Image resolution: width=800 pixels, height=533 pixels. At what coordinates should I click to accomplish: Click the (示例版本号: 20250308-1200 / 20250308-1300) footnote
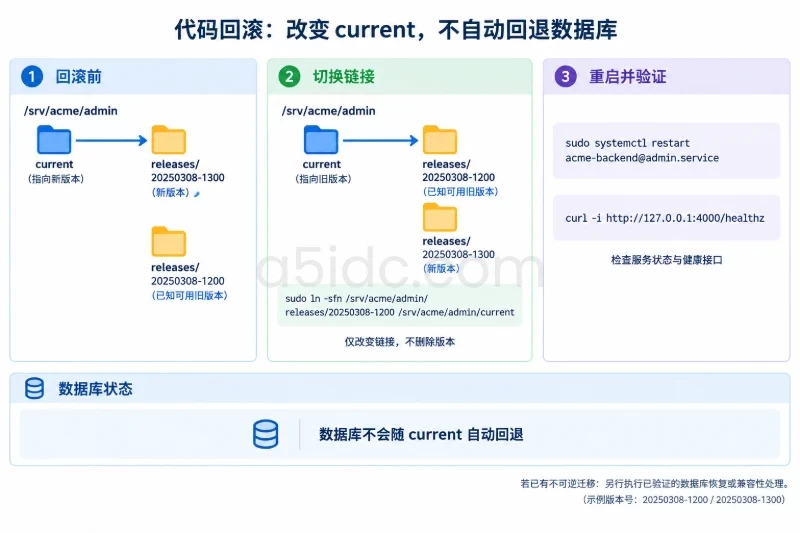[684, 499]
